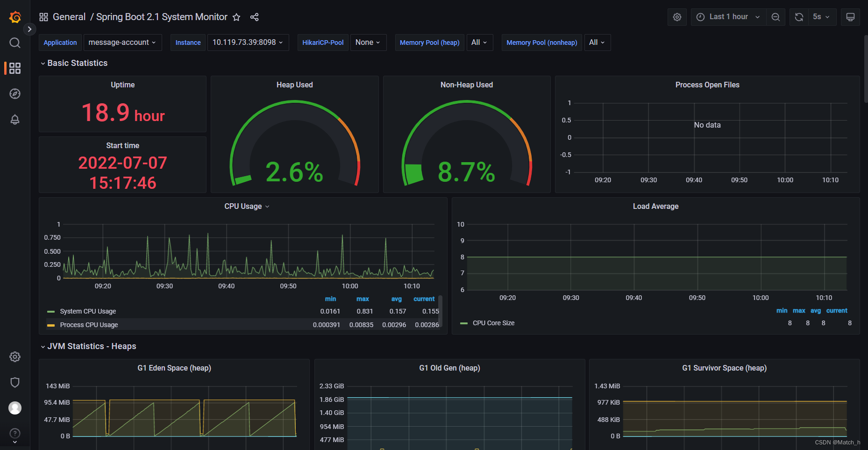Sort Load Average legend by avg
This screenshot has height=450, width=868.
pyautogui.click(x=816, y=311)
